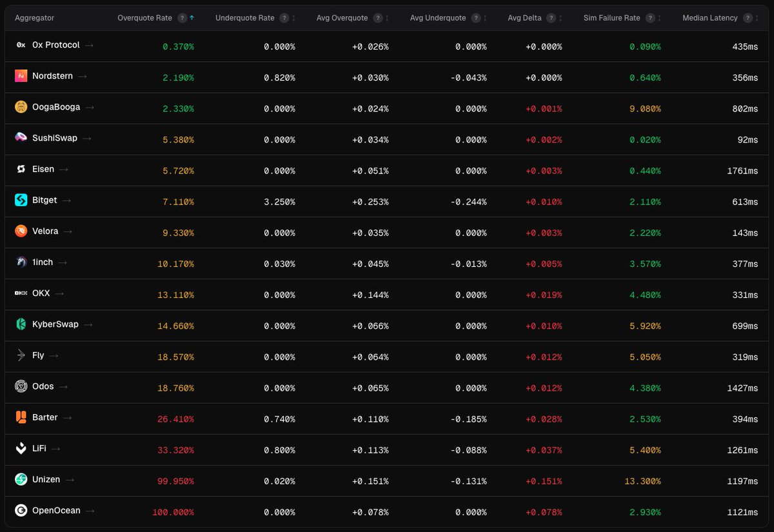Click the +0.037% avg delta value
This screenshot has width=774, height=532.
coord(544,451)
